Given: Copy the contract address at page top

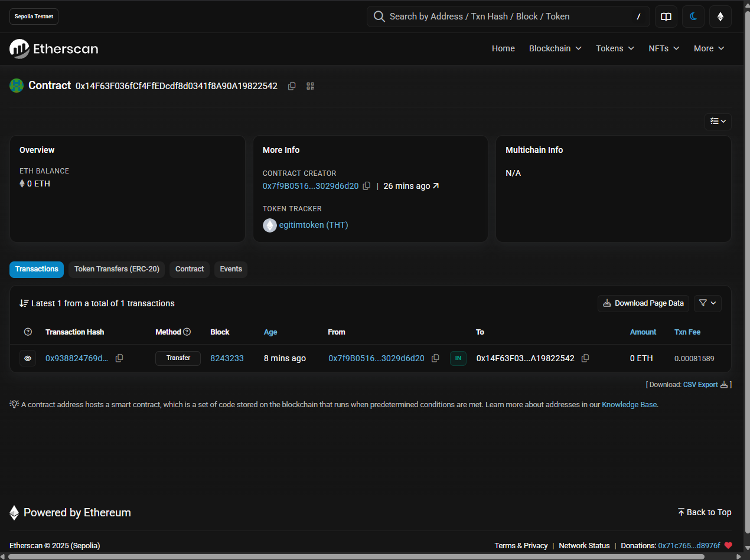Looking at the screenshot, I should coord(292,86).
